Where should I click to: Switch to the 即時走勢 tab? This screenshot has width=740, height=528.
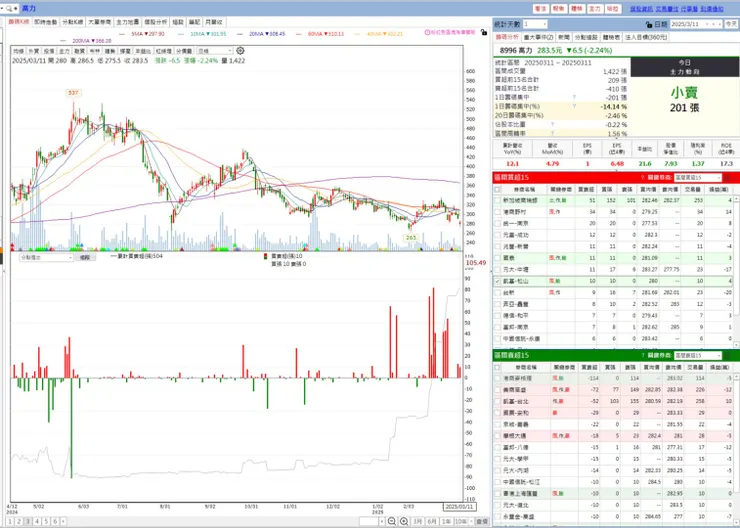[x=45, y=22]
